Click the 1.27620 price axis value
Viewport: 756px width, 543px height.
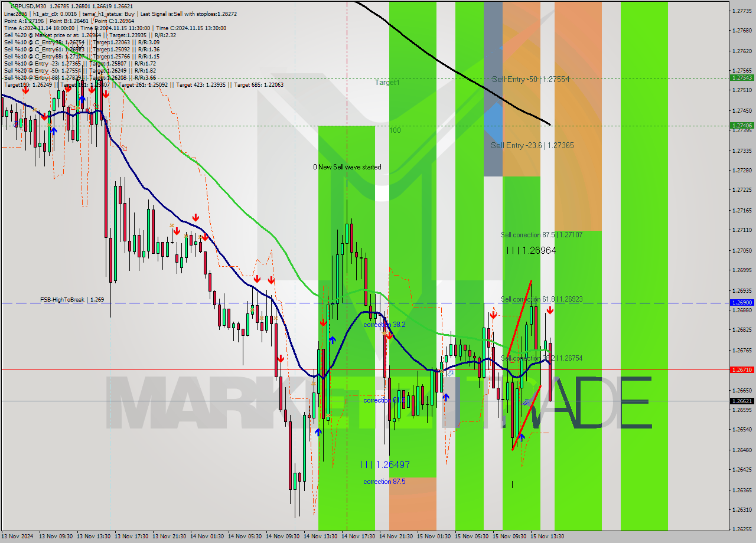[742, 51]
